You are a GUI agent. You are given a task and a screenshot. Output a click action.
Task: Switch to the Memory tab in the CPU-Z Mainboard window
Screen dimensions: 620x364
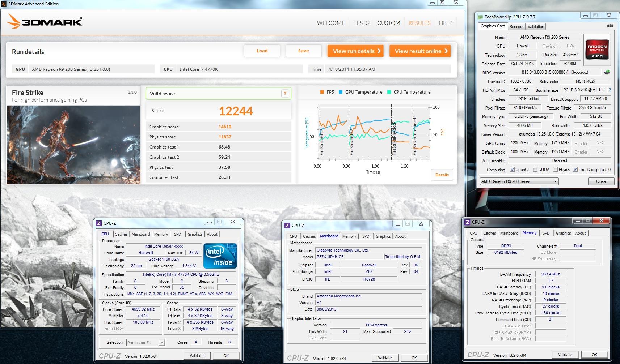coord(349,236)
